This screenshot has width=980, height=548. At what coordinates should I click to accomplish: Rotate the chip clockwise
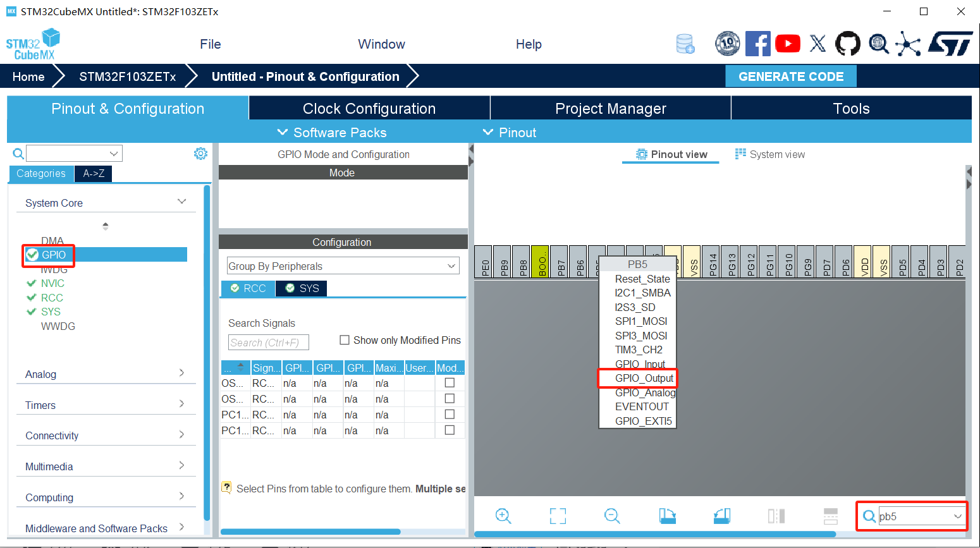coord(667,516)
